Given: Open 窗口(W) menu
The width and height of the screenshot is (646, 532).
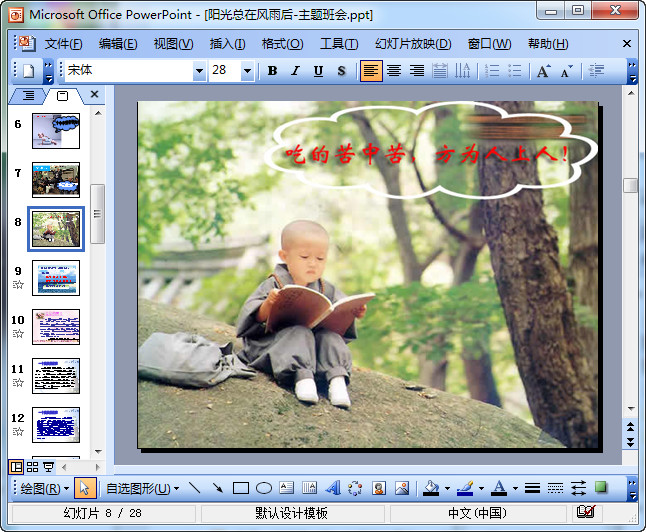Looking at the screenshot, I should coord(489,44).
